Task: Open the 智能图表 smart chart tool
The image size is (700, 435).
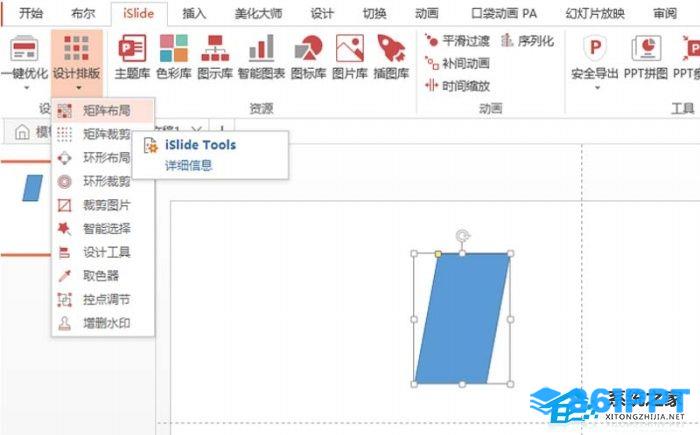Action: (261, 57)
